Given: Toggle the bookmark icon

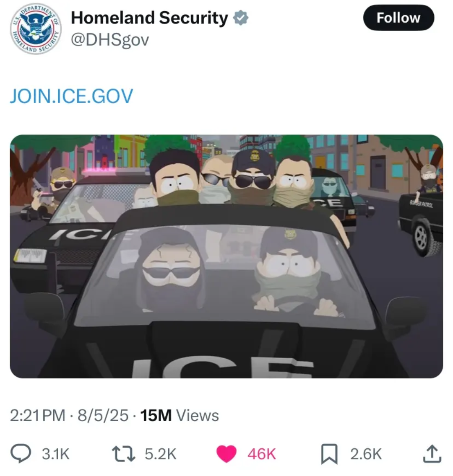Looking at the screenshot, I should pyautogui.click(x=329, y=454).
